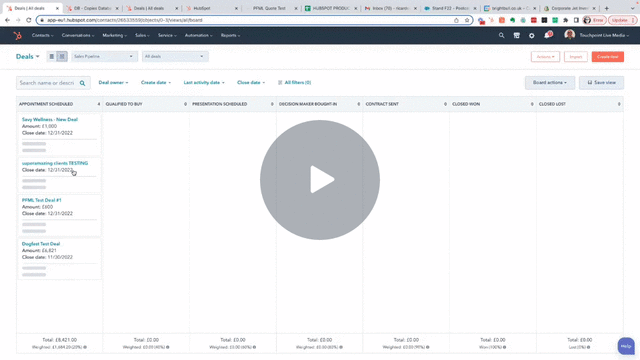Open the PFML Test Deal #1 card
The image size is (640, 360).
pos(42,200)
